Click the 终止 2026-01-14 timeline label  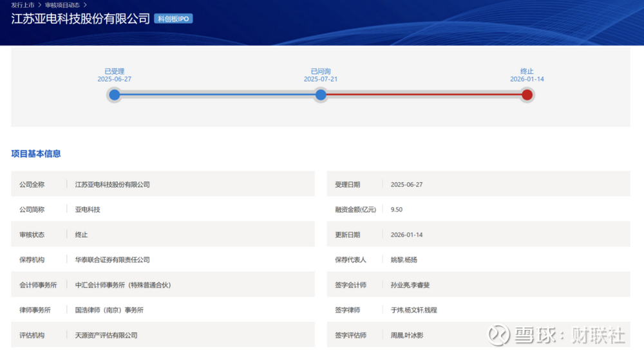pos(527,75)
